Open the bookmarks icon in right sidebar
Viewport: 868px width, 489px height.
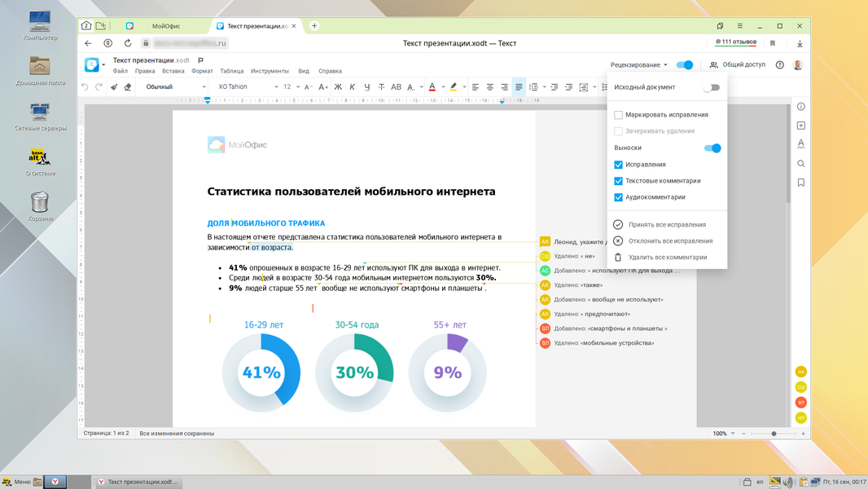click(x=801, y=183)
